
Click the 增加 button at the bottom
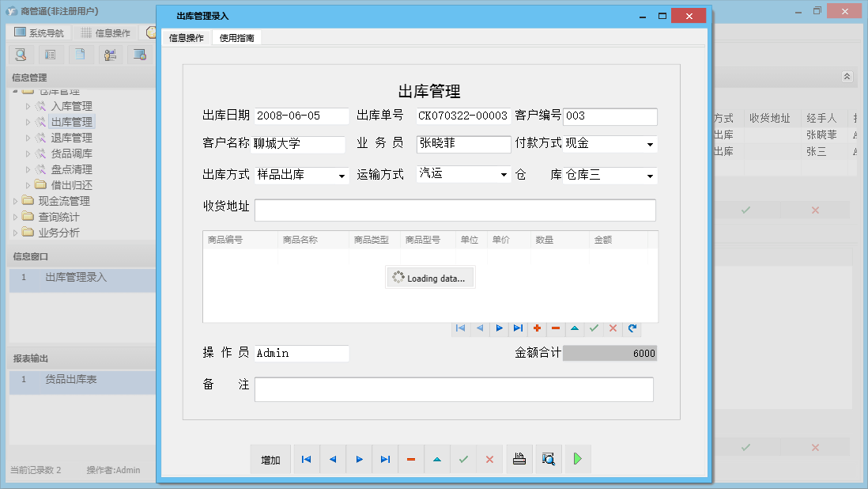click(x=270, y=459)
